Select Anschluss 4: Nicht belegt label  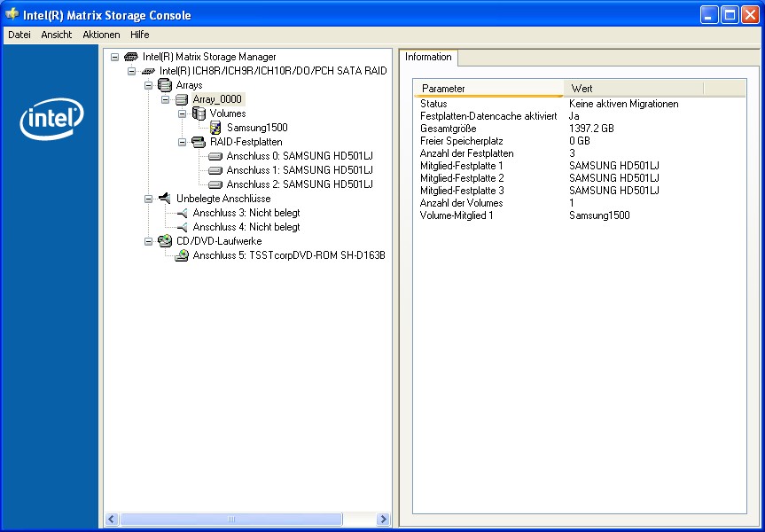[x=246, y=227]
